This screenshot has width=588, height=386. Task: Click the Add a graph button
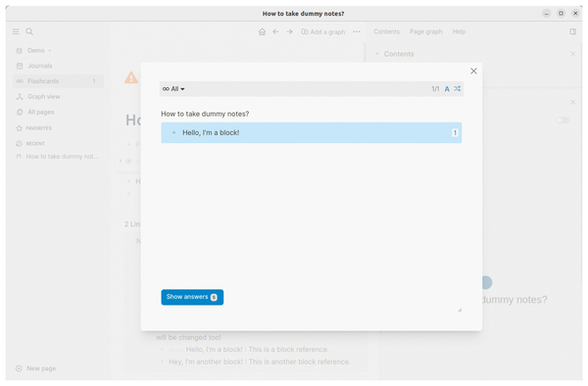[x=323, y=32]
